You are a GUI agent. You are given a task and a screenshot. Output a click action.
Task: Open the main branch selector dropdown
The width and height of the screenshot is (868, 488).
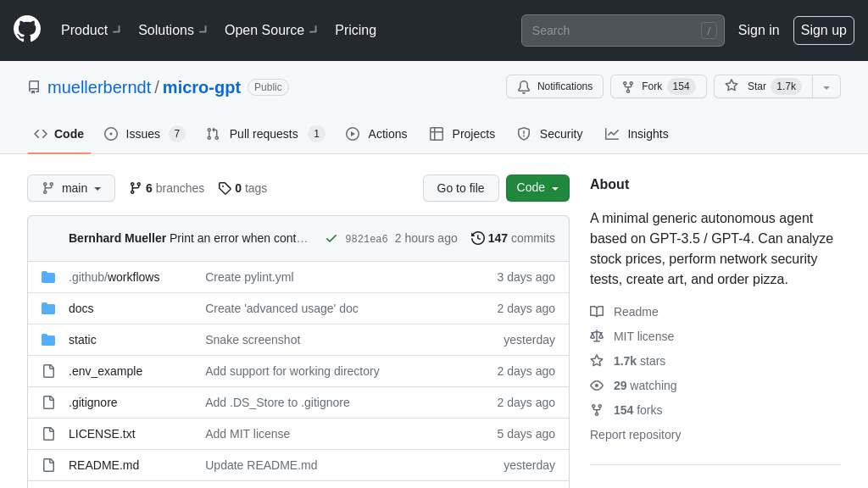point(71,188)
